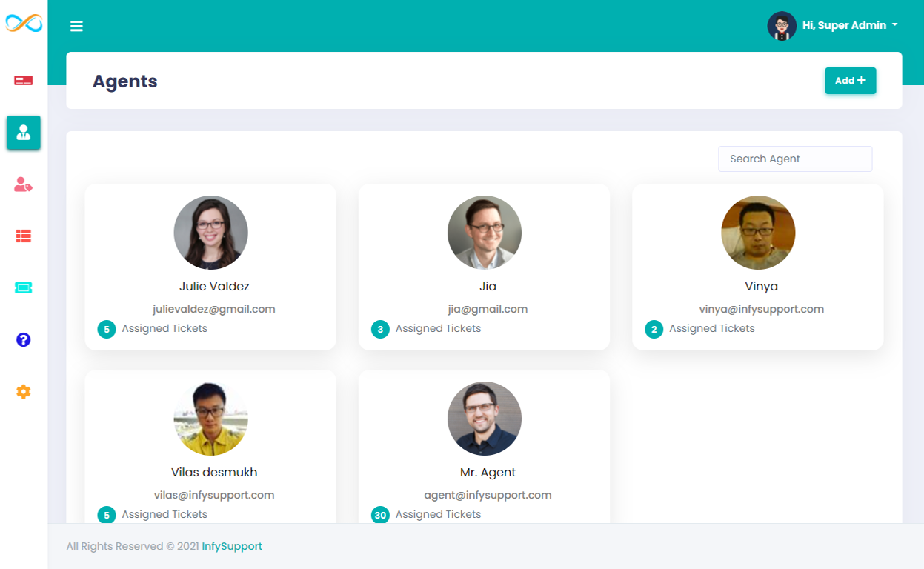Select the Agents icon in the sidebar
This screenshot has height=569, width=924.
click(23, 133)
